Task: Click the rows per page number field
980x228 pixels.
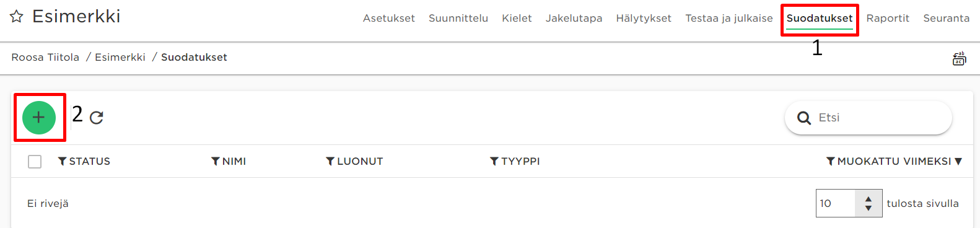Action: coord(836,203)
